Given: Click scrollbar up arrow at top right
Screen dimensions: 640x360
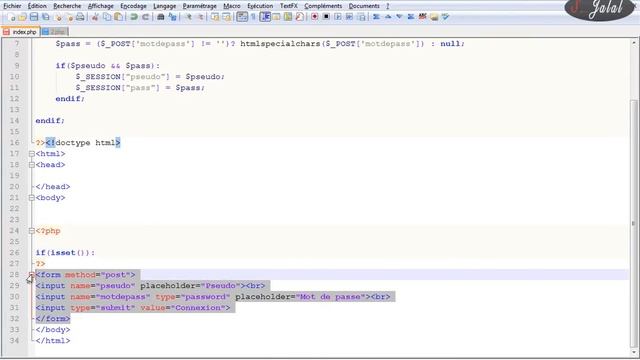Looking at the screenshot, I should point(634,42).
